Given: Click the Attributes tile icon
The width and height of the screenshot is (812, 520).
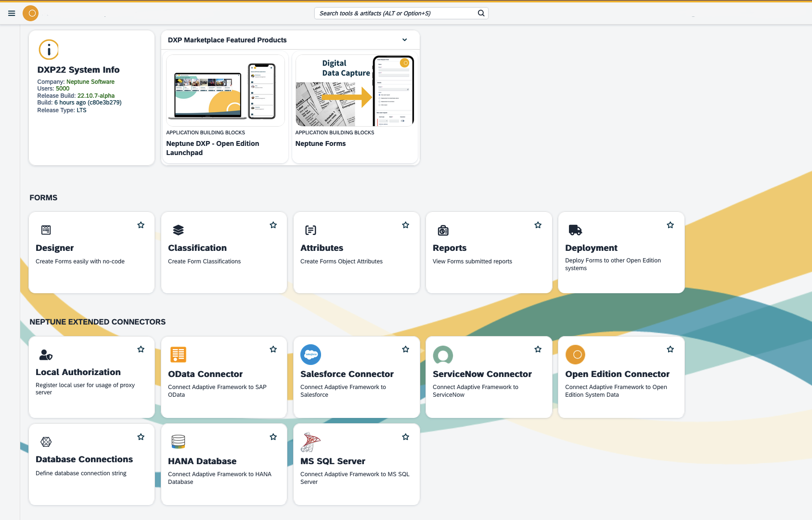Looking at the screenshot, I should (311, 230).
